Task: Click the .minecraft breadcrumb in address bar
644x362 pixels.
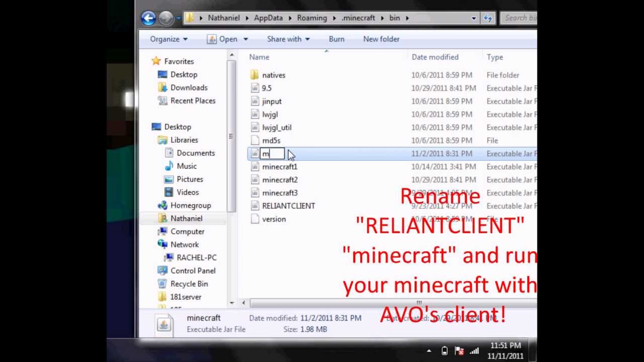Action: [x=358, y=18]
